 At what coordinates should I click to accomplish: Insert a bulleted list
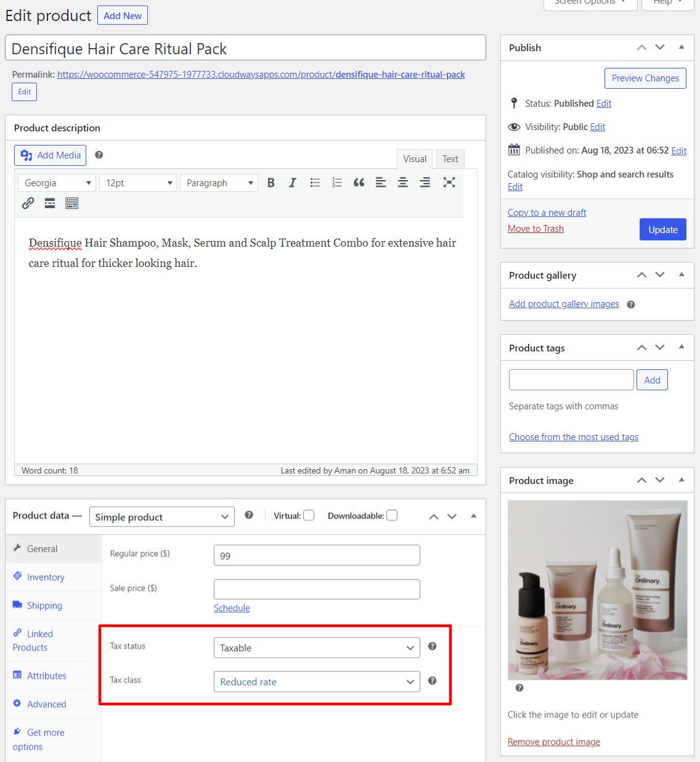click(x=315, y=182)
